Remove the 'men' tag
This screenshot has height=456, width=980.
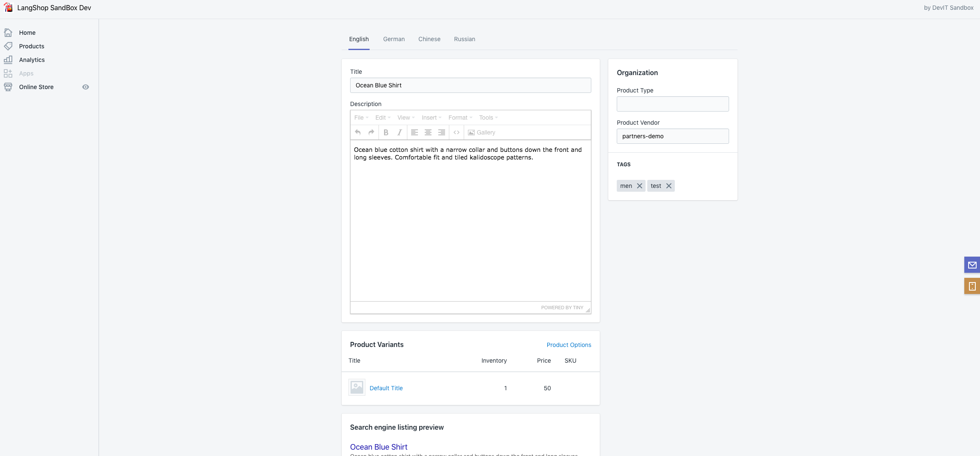[640, 186]
